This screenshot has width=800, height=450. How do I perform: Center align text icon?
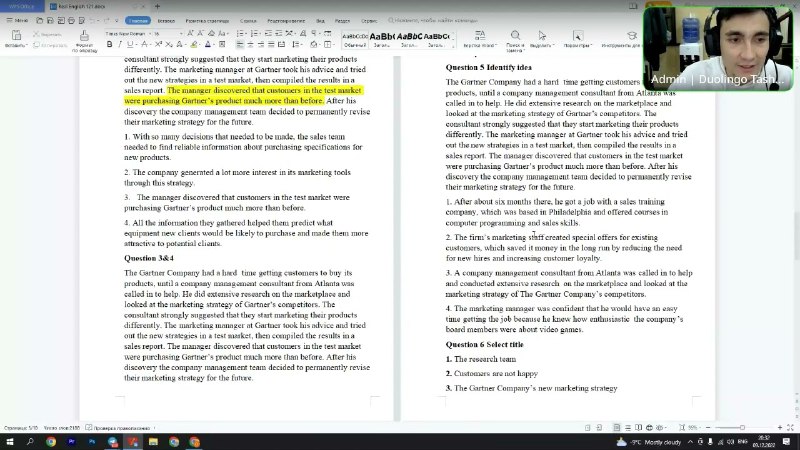tap(250, 45)
